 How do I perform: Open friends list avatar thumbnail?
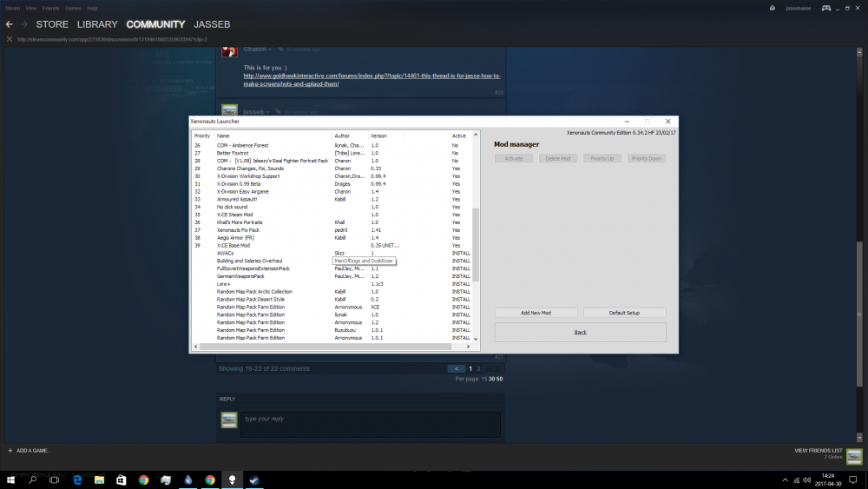pyautogui.click(x=854, y=456)
